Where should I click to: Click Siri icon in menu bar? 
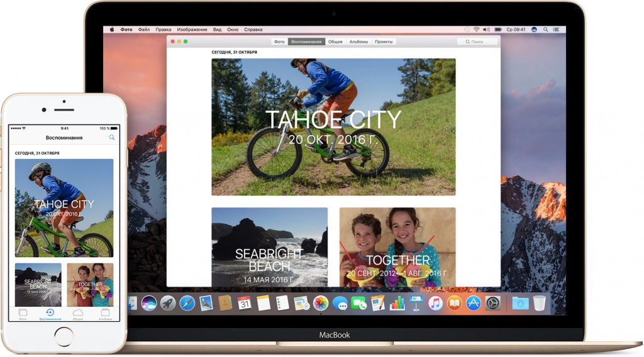pos(535,30)
